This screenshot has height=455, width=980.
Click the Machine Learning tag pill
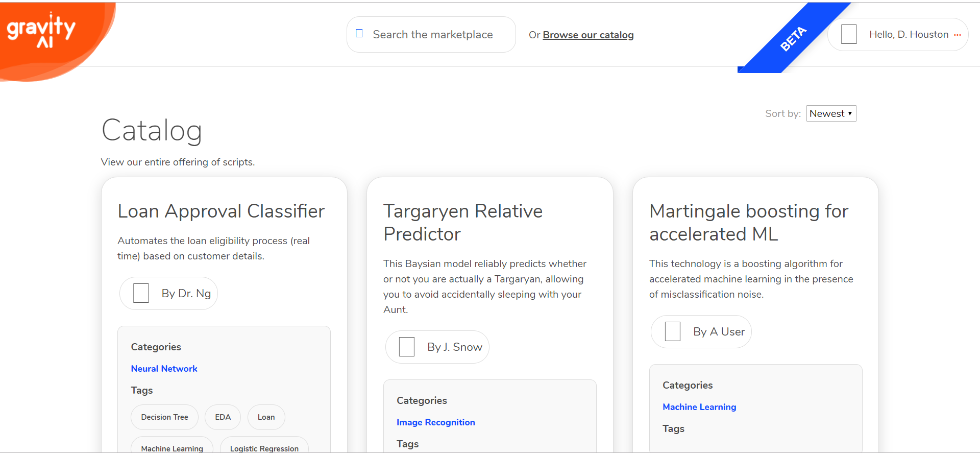pyautogui.click(x=172, y=445)
